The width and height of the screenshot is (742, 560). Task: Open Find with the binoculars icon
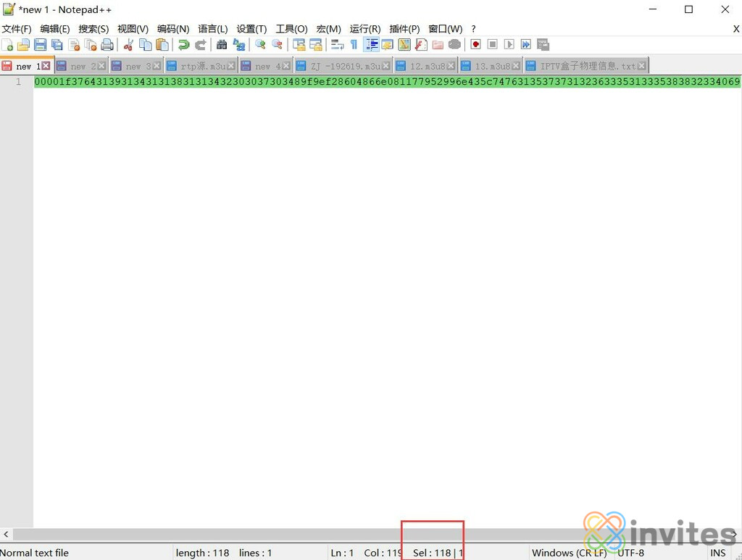[x=222, y=44]
